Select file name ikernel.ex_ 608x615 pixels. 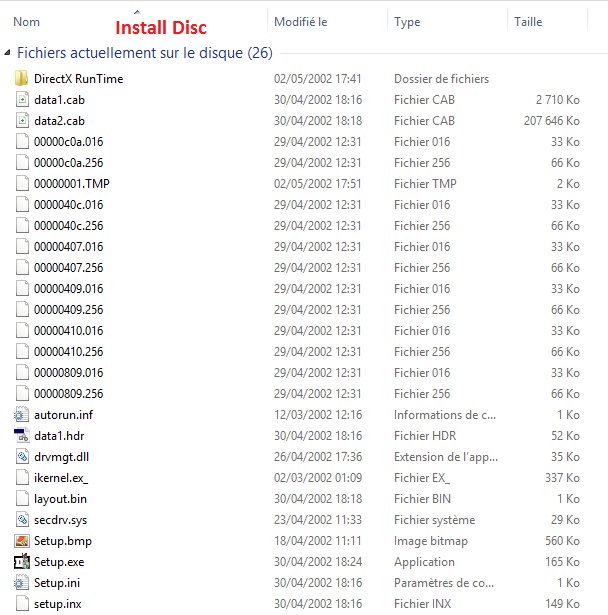pyautogui.click(x=61, y=478)
